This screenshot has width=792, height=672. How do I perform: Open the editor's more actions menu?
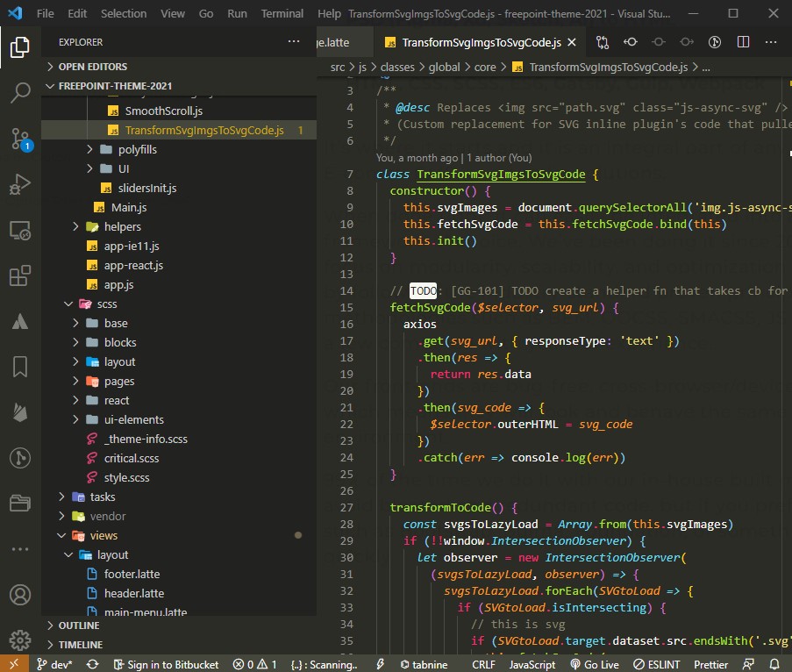tap(770, 41)
